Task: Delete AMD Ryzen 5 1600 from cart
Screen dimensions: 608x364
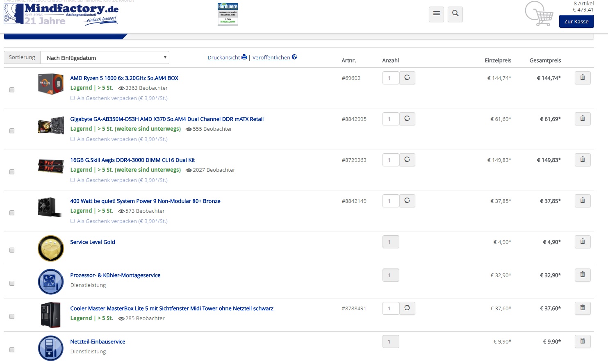Action: click(583, 77)
